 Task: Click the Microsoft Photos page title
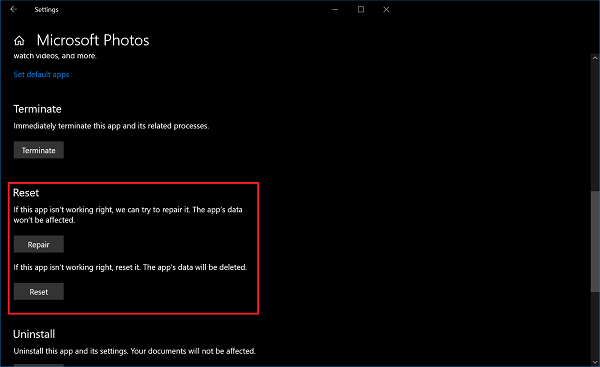(93, 41)
